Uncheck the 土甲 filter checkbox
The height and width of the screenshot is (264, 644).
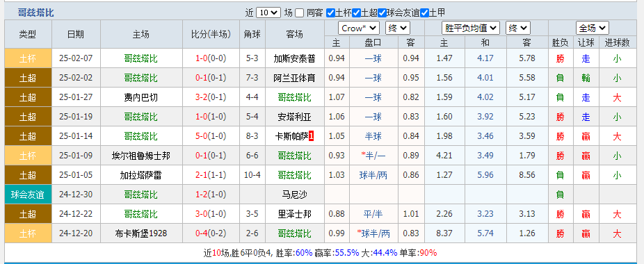[x=425, y=13]
